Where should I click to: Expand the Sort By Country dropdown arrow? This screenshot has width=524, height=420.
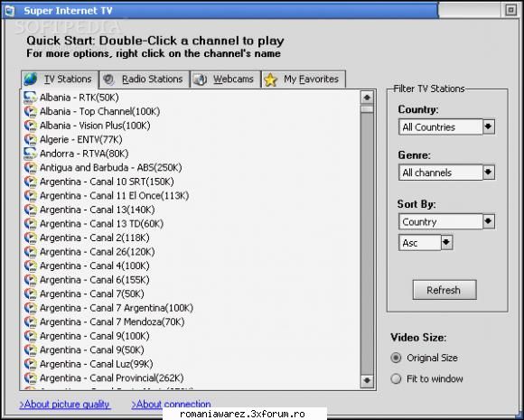(x=489, y=221)
